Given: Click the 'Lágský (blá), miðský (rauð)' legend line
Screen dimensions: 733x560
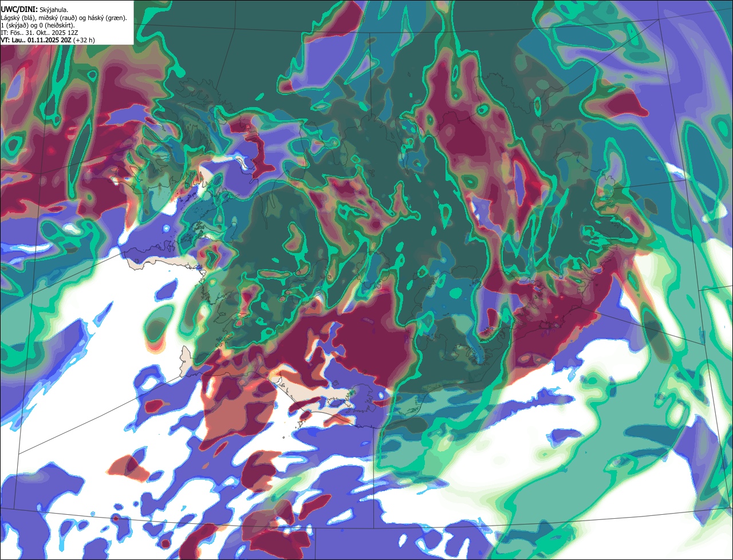Looking at the screenshot, I should pyautogui.click(x=64, y=18).
